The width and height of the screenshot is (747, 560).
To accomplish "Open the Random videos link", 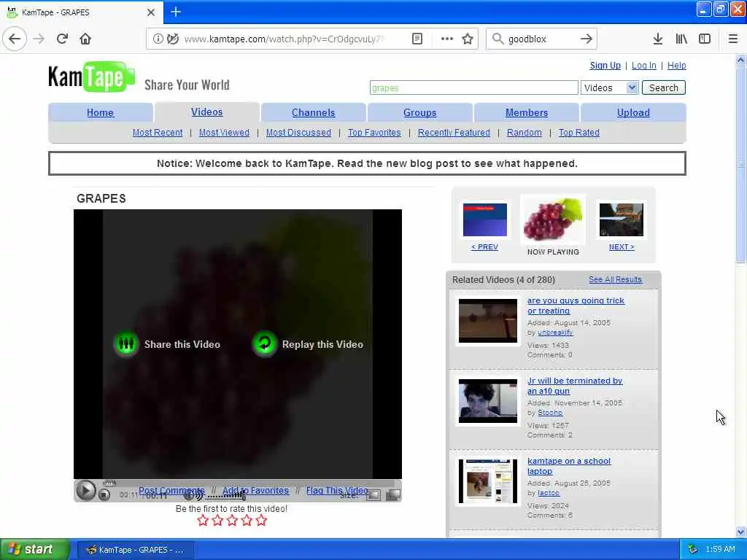I will coord(524,133).
